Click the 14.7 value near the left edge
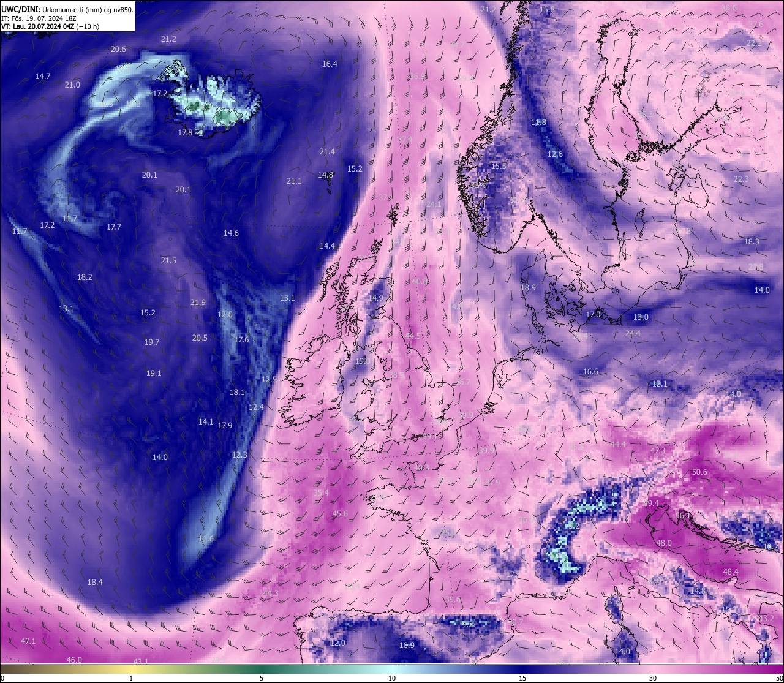This screenshot has height=683, width=784. coord(43,77)
